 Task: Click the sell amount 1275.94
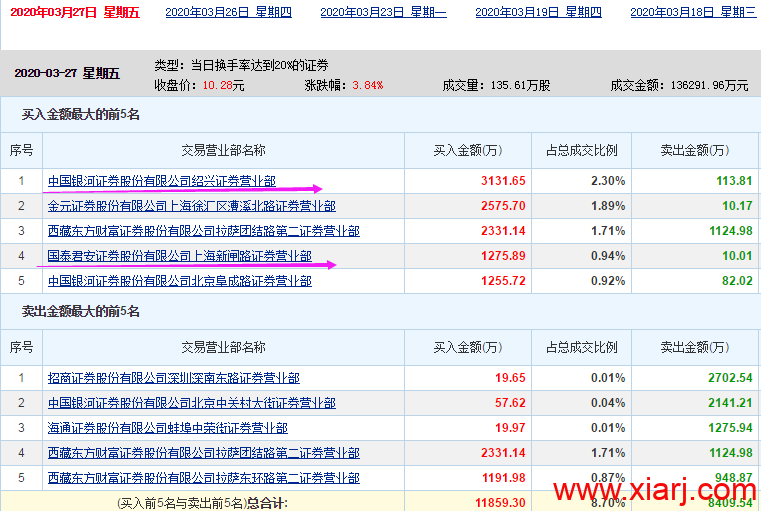(x=730, y=428)
